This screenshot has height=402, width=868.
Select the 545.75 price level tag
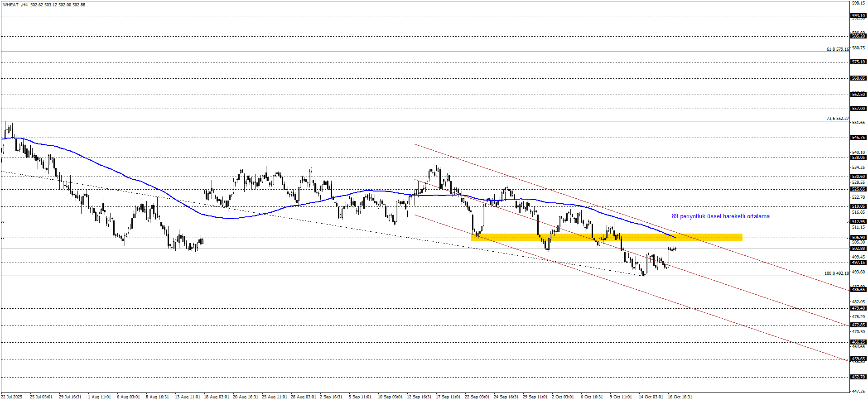(858, 138)
